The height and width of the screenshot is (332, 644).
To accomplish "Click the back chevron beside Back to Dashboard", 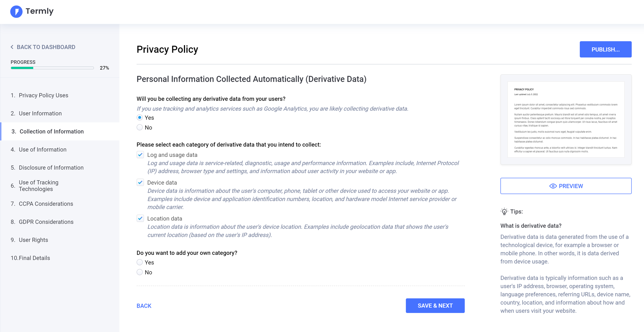I will pos(12,47).
